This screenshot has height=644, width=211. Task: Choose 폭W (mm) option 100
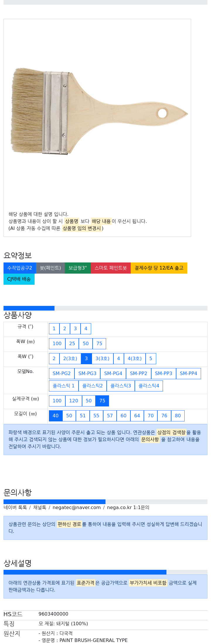pyautogui.click(x=57, y=344)
